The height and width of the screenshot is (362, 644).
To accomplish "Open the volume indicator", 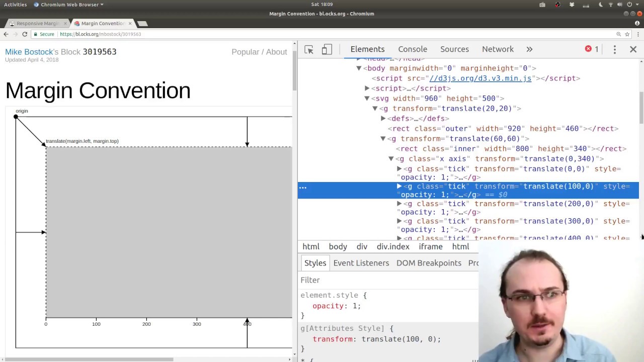I will pyautogui.click(x=620, y=5).
